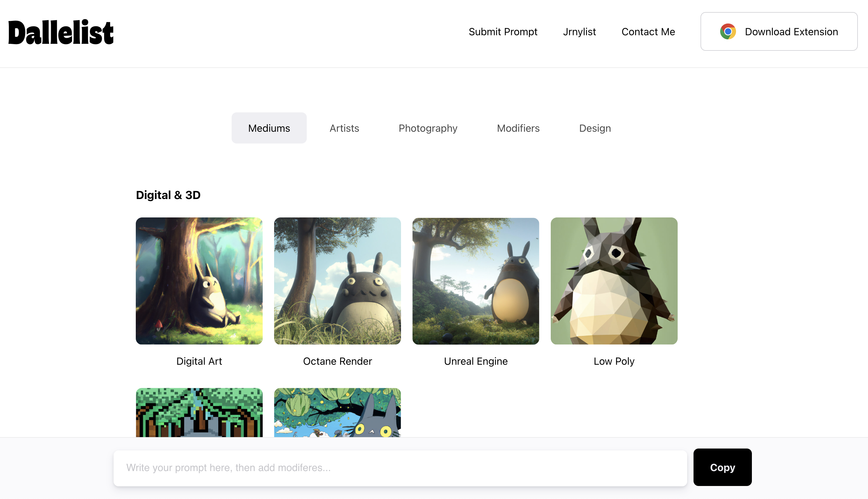Select the pixel art forest thumbnail
This screenshot has height=499, width=868.
(x=199, y=412)
